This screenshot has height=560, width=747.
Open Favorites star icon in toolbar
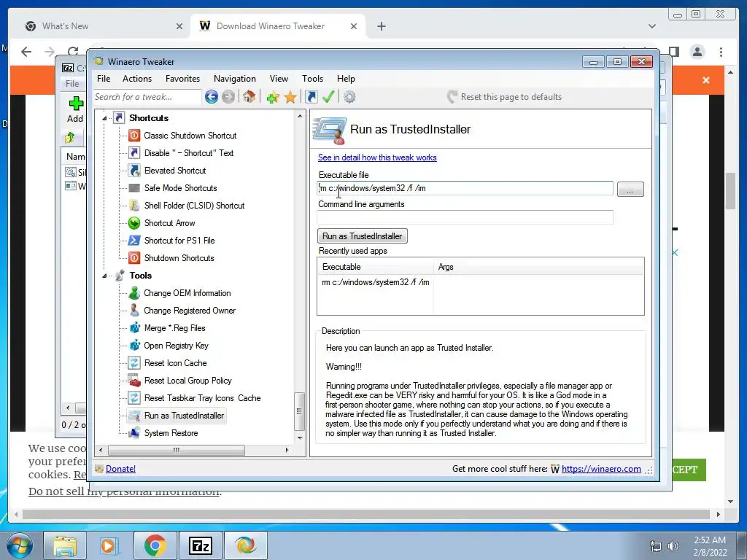click(290, 97)
